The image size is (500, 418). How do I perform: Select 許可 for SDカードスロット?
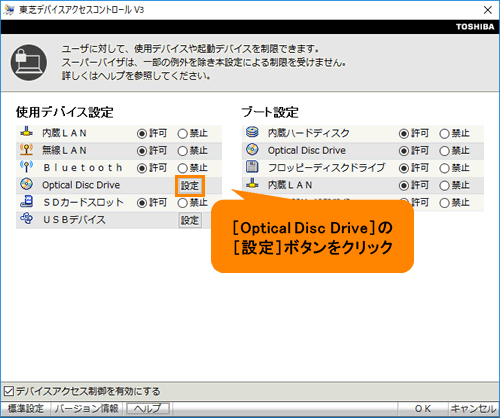click(142, 203)
